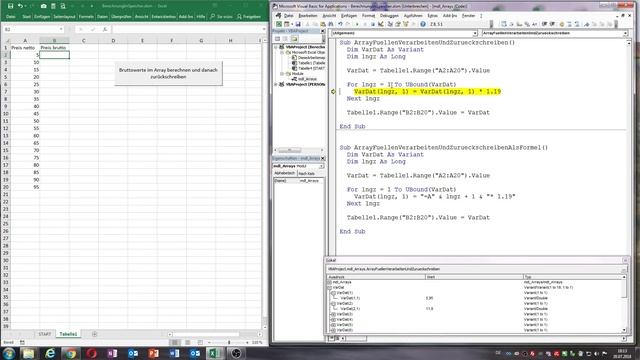This screenshot has height=360, width=640.
Task: Open the Excel Name Box dropdown arrow
Action: [61, 29]
